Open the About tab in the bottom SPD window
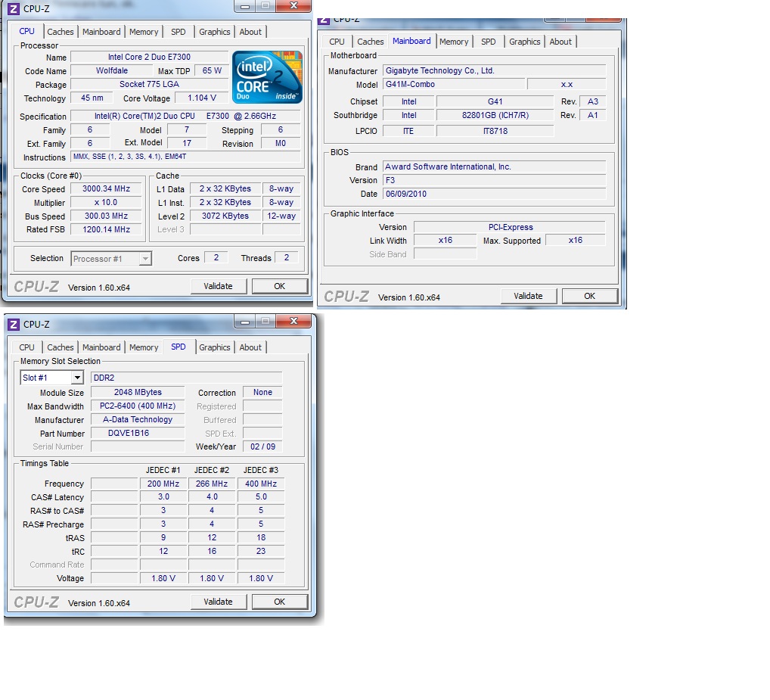This screenshot has width=770, height=700. (x=250, y=347)
